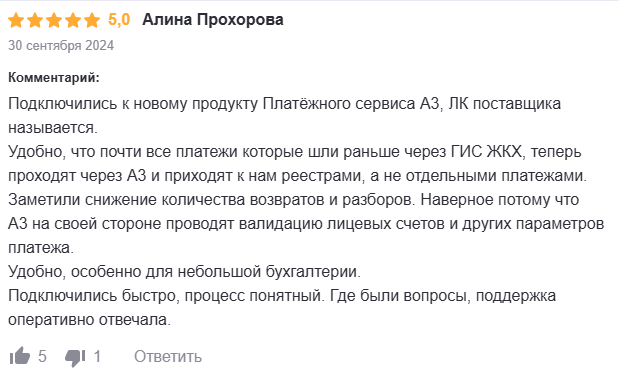Click the dislike count number 1
The image size is (619, 383).
pyautogui.click(x=97, y=357)
